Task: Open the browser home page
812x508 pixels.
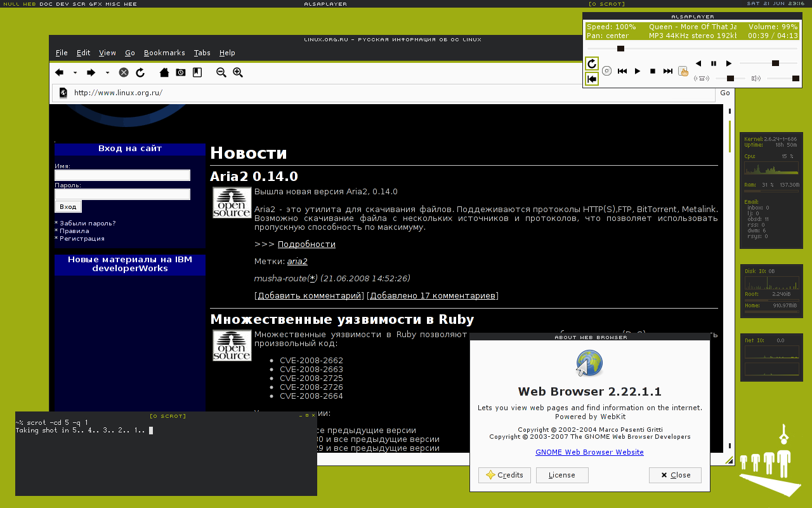Action: [x=164, y=72]
